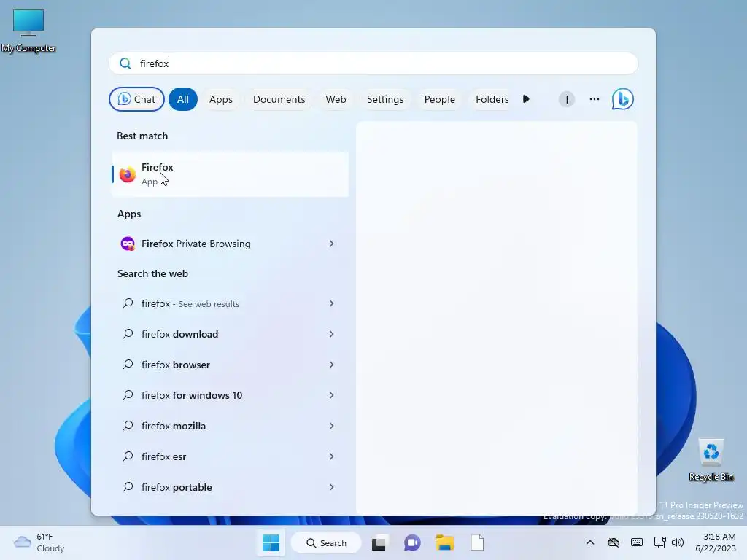
Task: Click the cloud sync off tray icon
Action: point(613,542)
